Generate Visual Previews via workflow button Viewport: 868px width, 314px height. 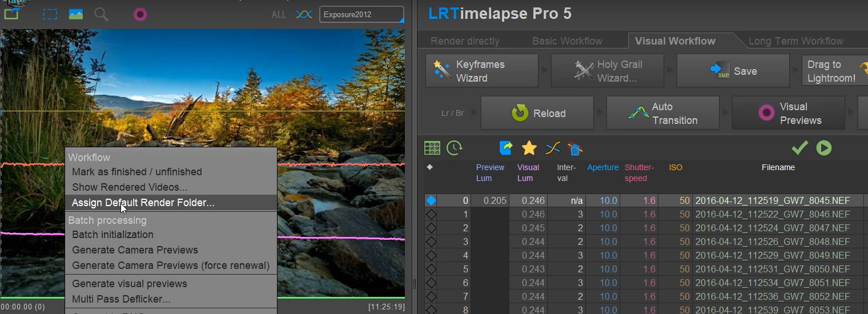pyautogui.click(x=789, y=113)
